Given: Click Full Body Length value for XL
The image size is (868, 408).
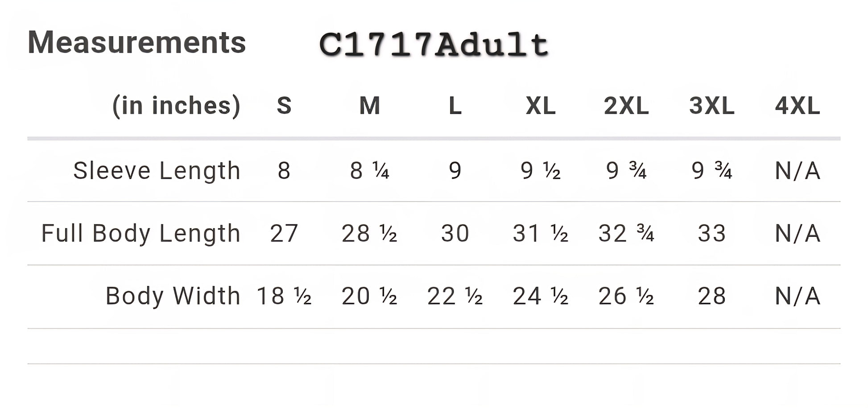Looking at the screenshot, I should click(x=541, y=233).
